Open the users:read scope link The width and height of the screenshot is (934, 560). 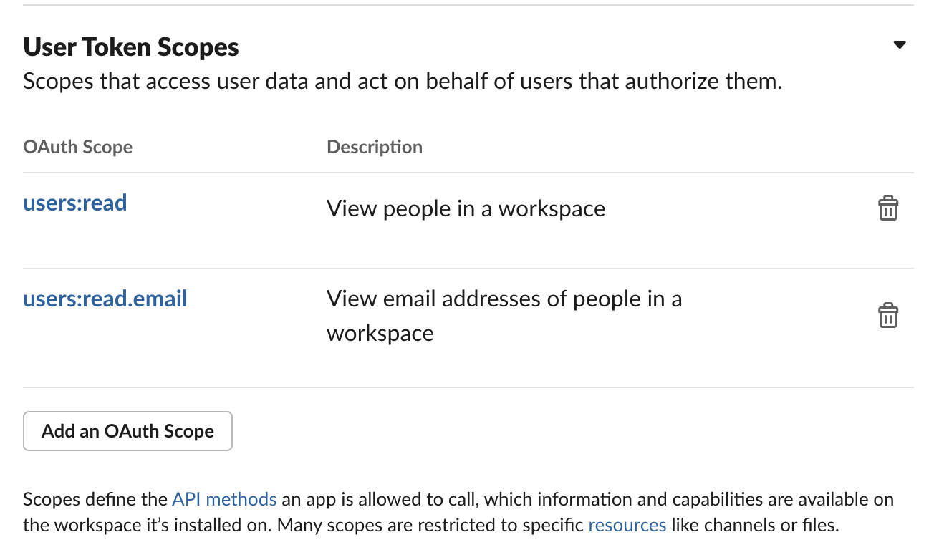75,203
